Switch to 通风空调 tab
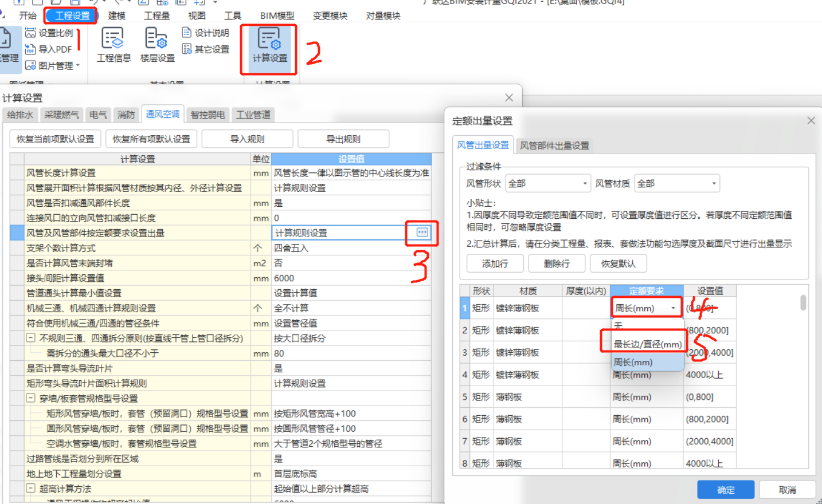The image size is (822, 504). point(163,115)
